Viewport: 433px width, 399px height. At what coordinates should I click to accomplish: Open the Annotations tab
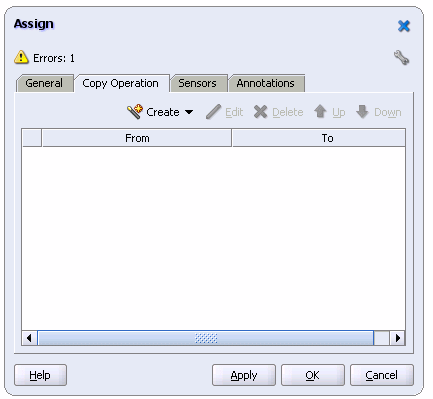(266, 83)
